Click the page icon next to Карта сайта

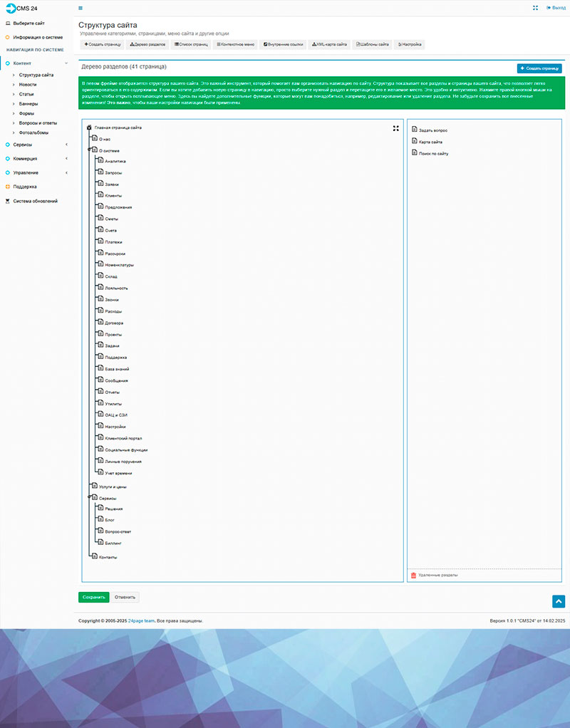tap(414, 142)
